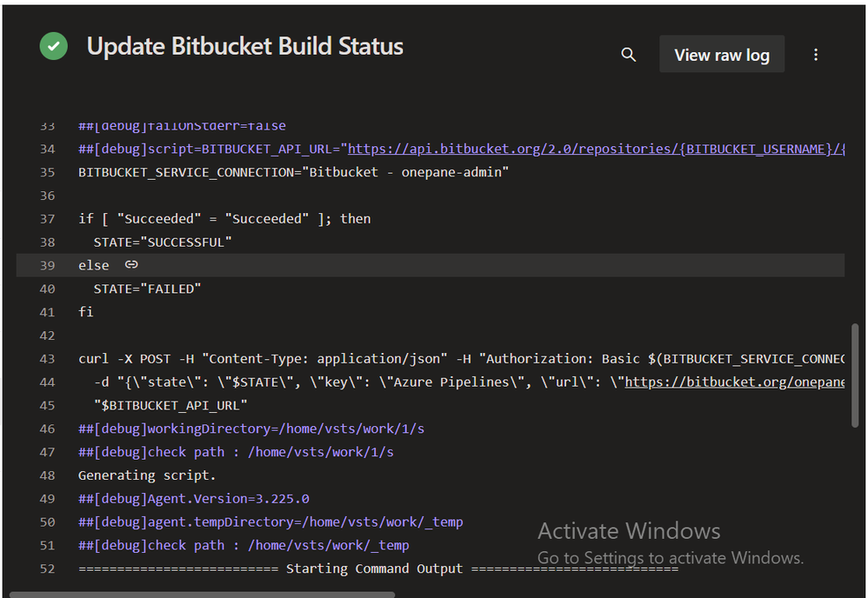This screenshot has width=868, height=598.
Task: Click the workingDirectory=/home/vsts/work/1/s debug line
Action: coord(251,429)
